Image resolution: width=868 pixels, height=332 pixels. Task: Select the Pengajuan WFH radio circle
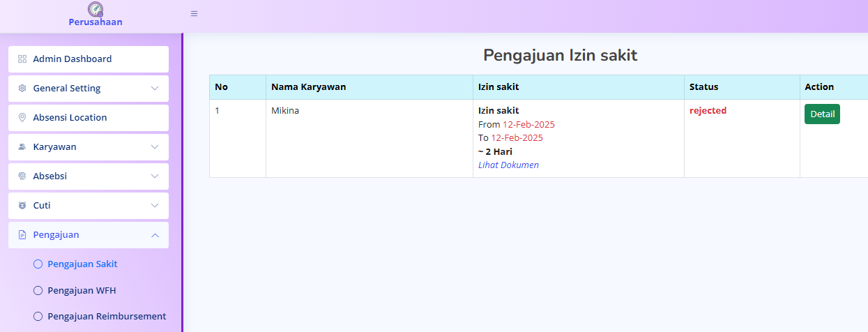[38, 290]
